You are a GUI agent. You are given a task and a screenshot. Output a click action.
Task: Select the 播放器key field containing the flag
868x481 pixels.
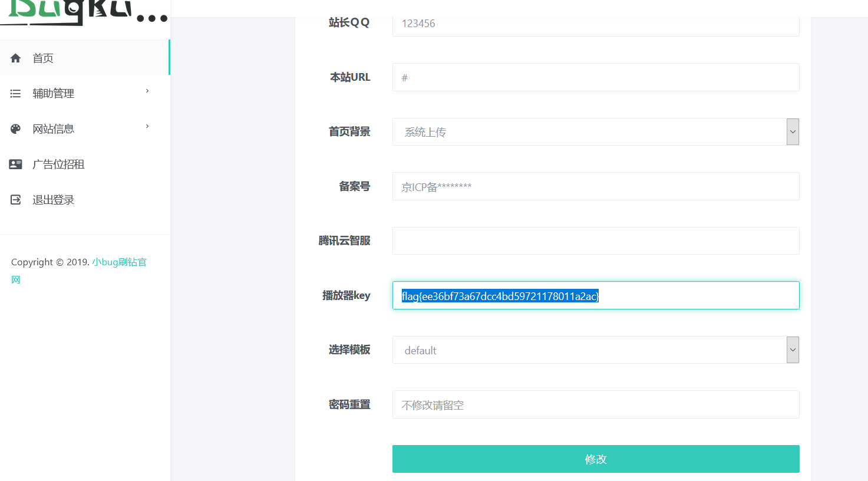point(595,295)
